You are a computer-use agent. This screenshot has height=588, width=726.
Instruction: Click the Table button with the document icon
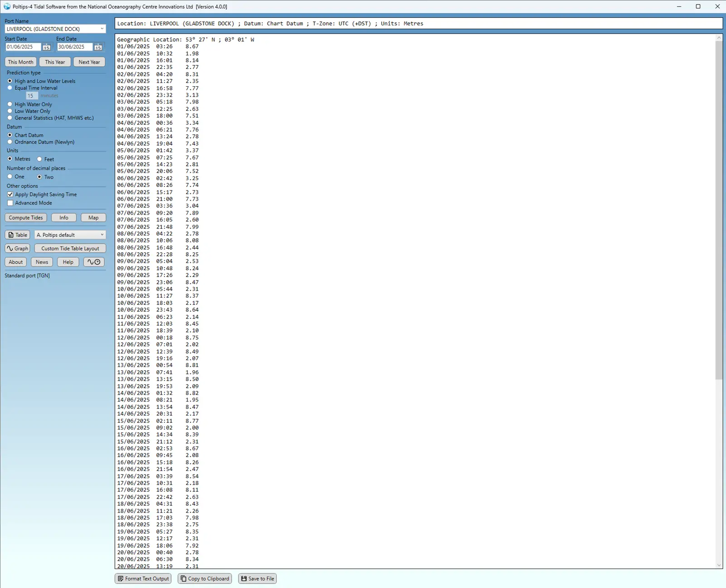point(18,235)
